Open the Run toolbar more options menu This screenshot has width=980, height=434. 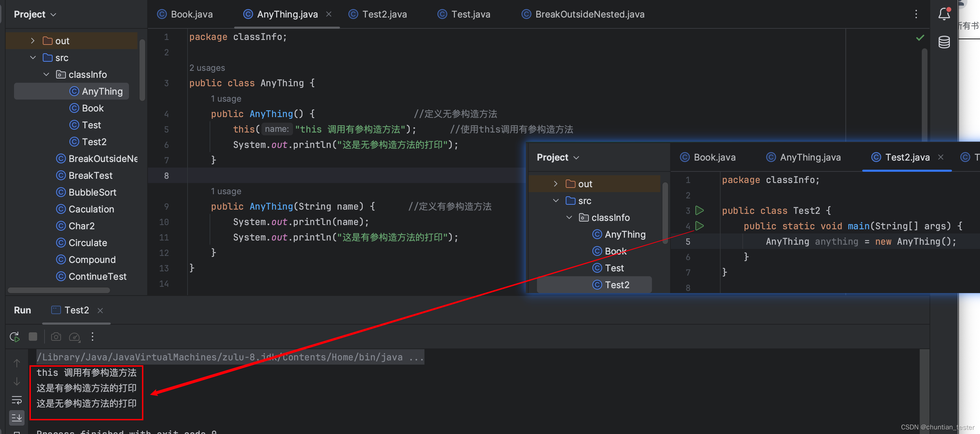[93, 337]
